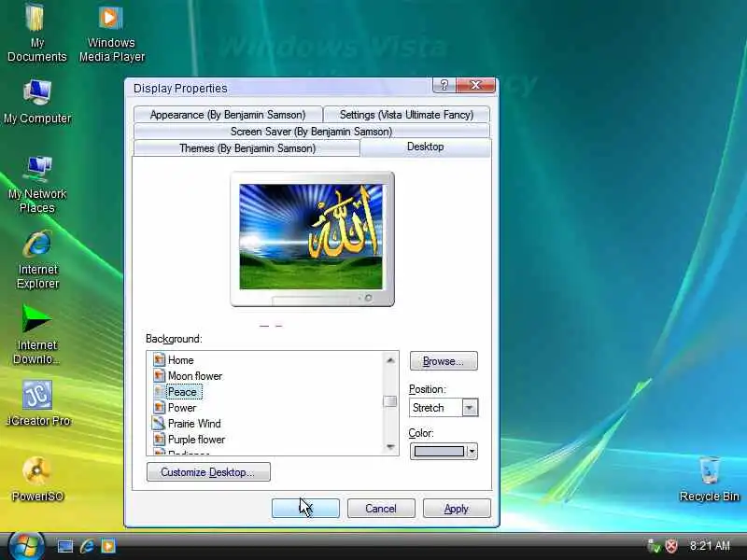
Task: Switch to the Themes tab
Action: click(247, 148)
